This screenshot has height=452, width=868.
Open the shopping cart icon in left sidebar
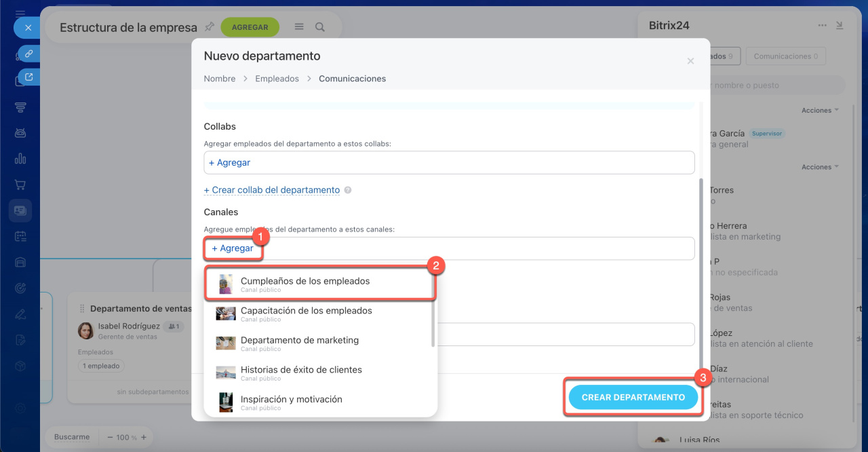click(20, 185)
